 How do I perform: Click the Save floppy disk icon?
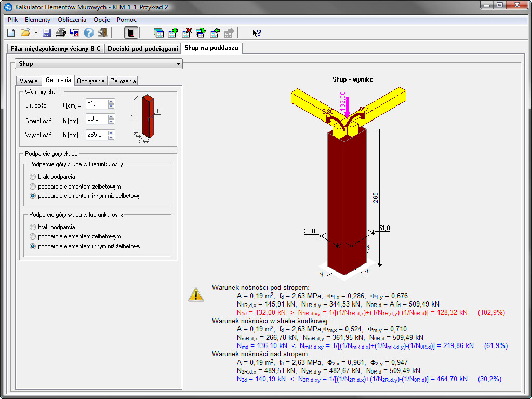coord(47,33)
